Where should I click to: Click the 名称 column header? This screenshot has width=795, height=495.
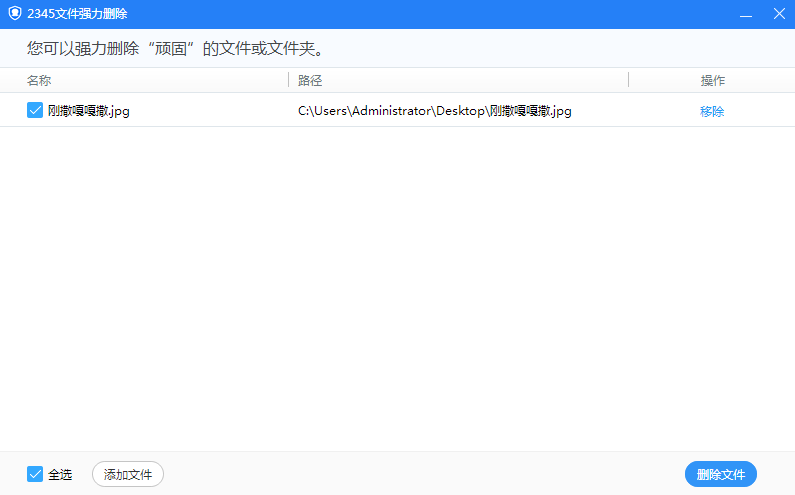click(39, 80)
